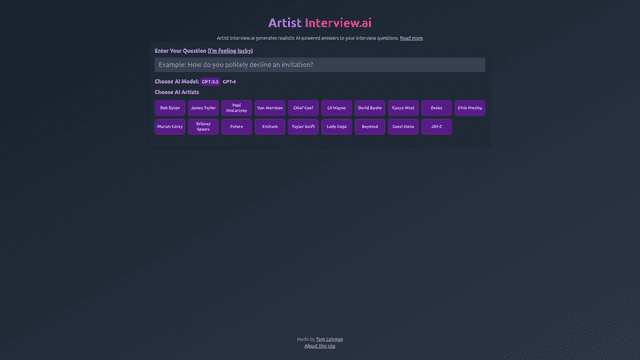The image size is (640, 360).
Task: Select the Drake artist button
Action: [437, 108]
